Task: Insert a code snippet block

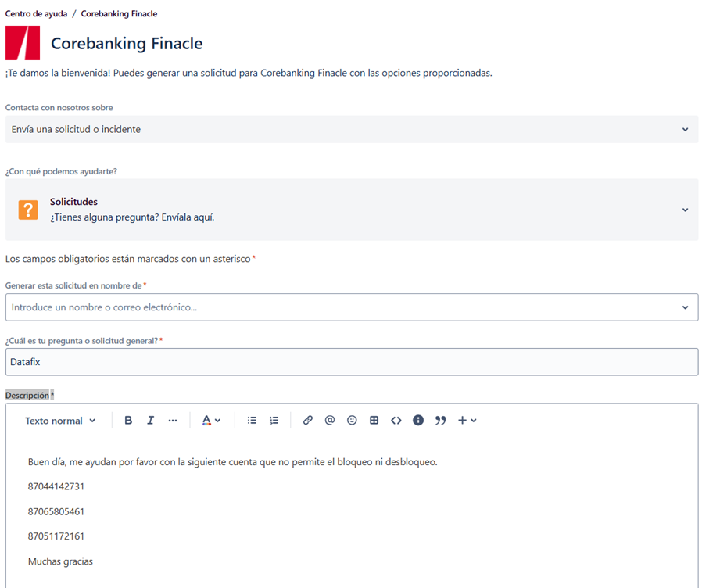Action: (396, 421)
